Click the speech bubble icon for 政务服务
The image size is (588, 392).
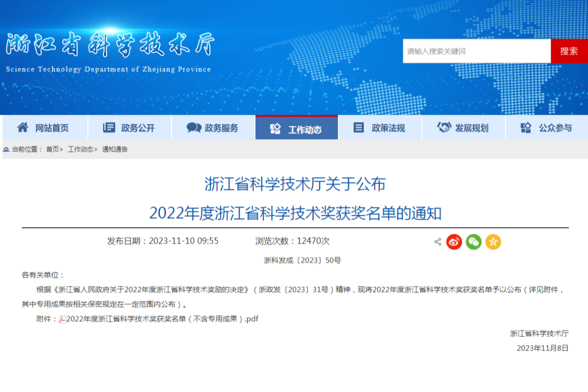(194, 128)
